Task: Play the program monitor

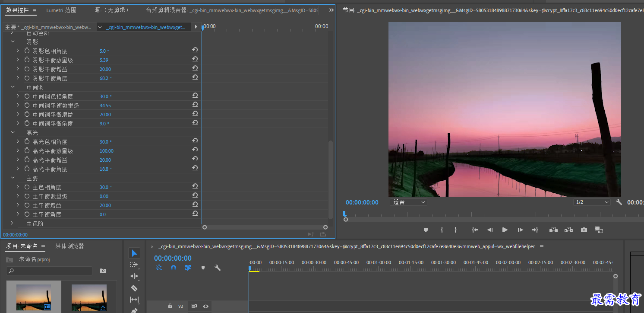Action: [505, 230]
